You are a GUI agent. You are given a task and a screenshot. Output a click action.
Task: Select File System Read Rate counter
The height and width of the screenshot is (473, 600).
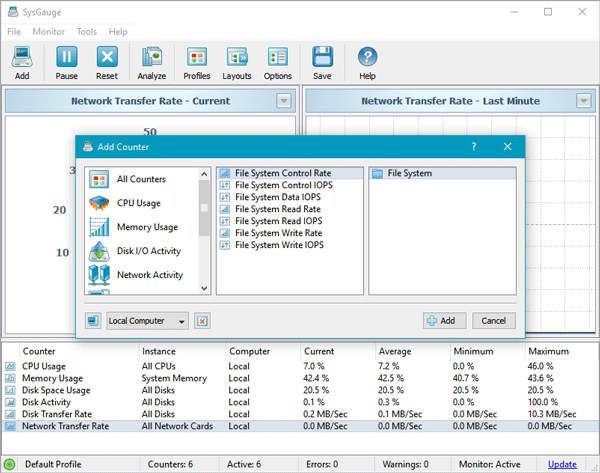pos(277,209)
